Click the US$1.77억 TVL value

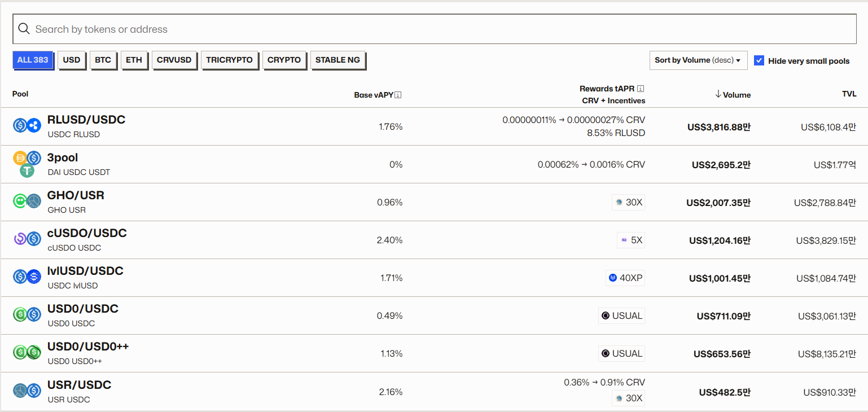click(835, 165)
